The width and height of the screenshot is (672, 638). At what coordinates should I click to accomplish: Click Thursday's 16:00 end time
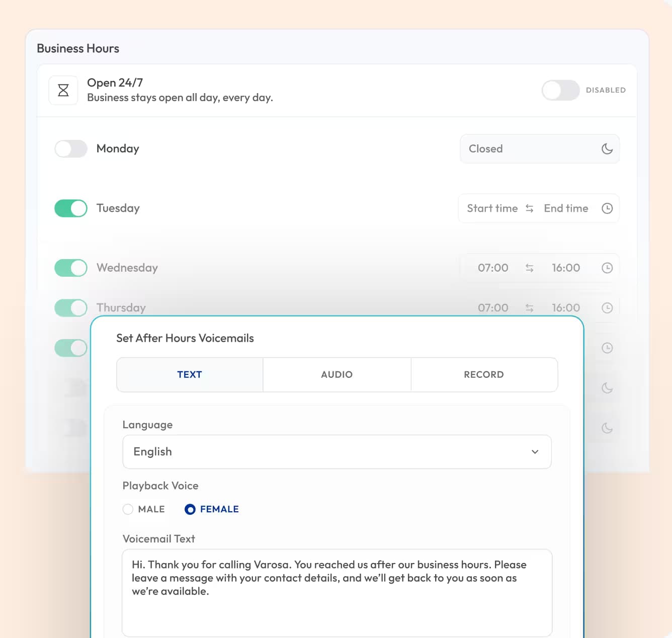click(566, 307)
